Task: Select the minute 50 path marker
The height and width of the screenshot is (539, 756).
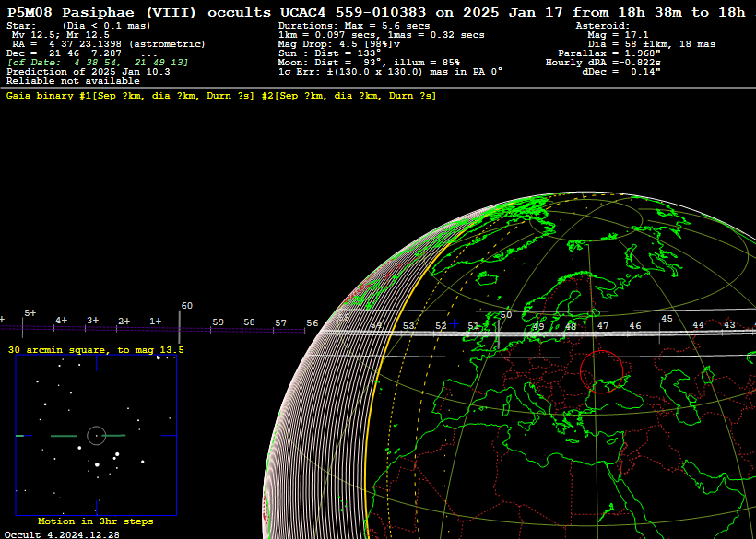Action: 506,315
